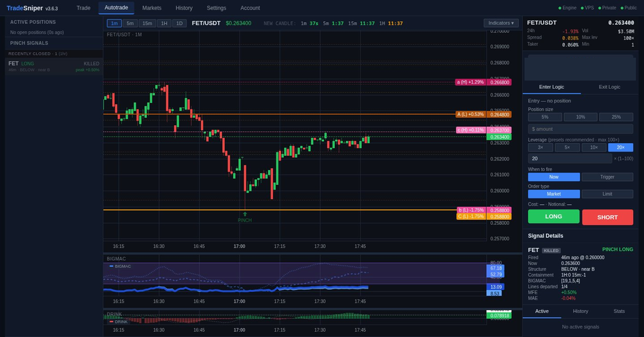Click the FET/USDT pair title in toolbar
The width and height of the screenshot is (644, 337).
(206, 23)
